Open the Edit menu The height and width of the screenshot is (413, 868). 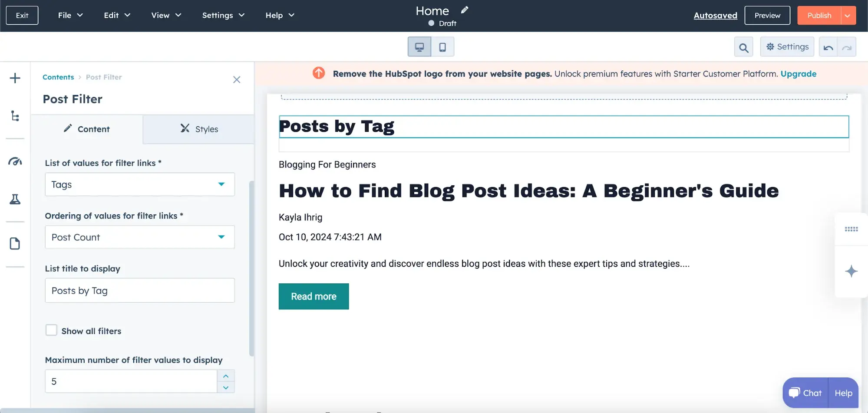(x=117, y=15)
